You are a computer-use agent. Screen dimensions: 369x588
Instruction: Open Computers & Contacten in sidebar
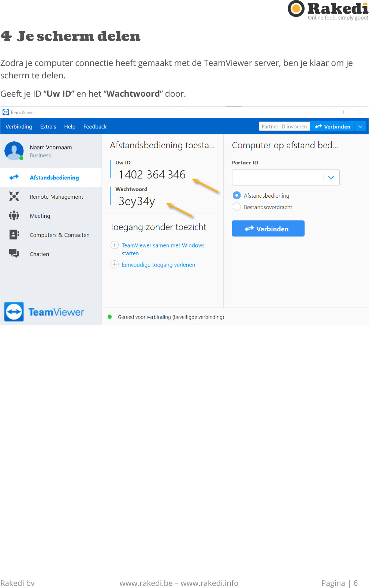click(51, 235)
